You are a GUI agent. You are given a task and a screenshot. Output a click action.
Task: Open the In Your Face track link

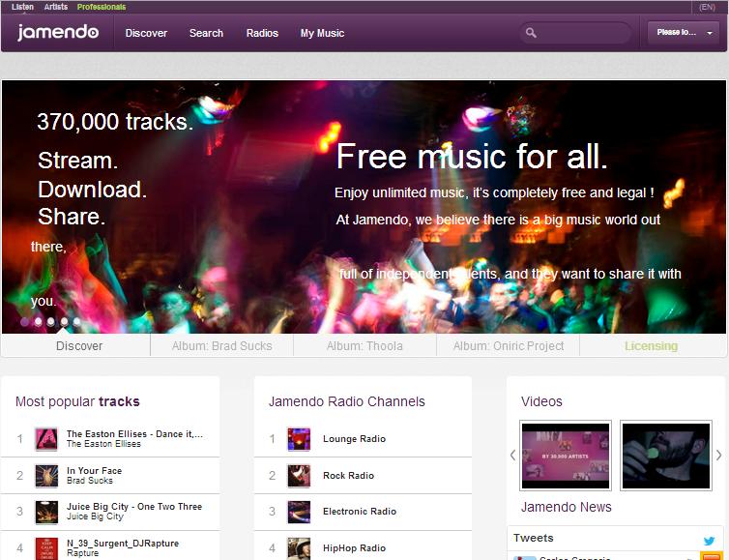(x=95, y=471)
